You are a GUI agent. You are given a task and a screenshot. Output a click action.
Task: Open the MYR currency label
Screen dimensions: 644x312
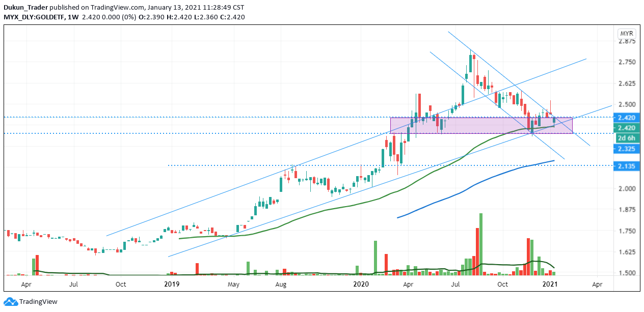click(626, 34)
